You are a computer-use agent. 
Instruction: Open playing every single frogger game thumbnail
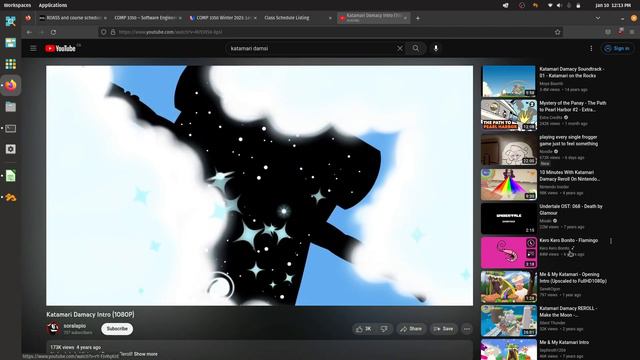pos(508,149)
